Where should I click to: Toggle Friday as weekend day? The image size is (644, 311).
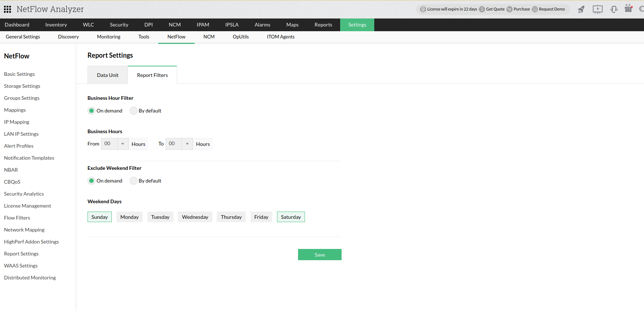tap(261, 217)
